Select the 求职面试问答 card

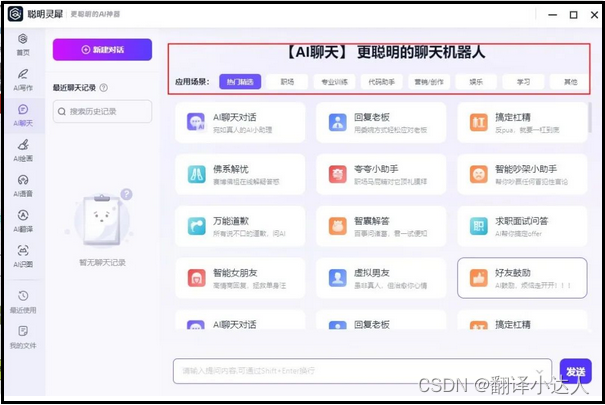click(522, 226)
